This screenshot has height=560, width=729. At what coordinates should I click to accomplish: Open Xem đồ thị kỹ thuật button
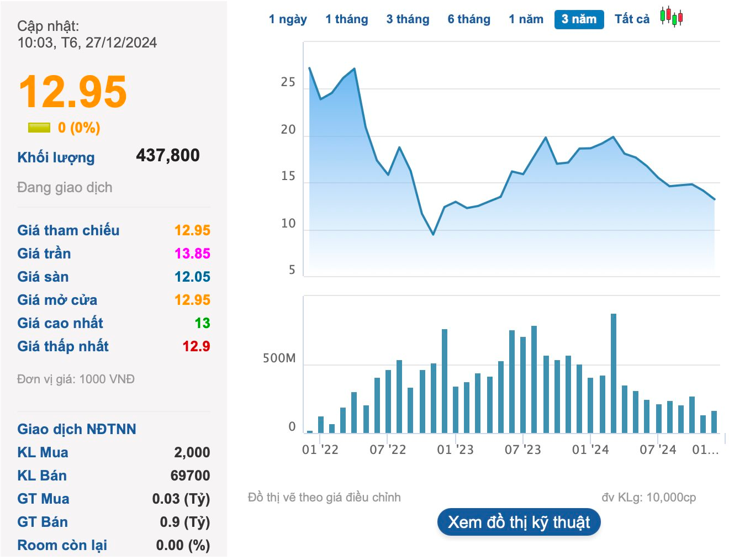pos(519,522)
